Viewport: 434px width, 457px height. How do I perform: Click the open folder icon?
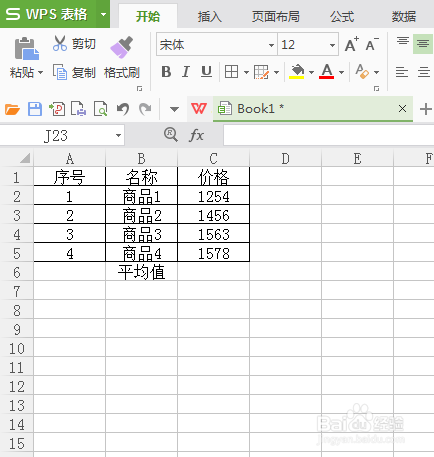tap(12, 109)
